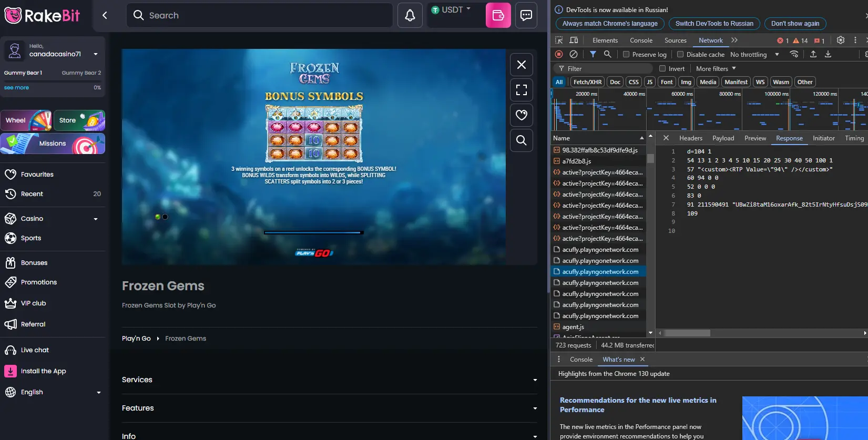Open the Preview tab

[x=755, y=138]
